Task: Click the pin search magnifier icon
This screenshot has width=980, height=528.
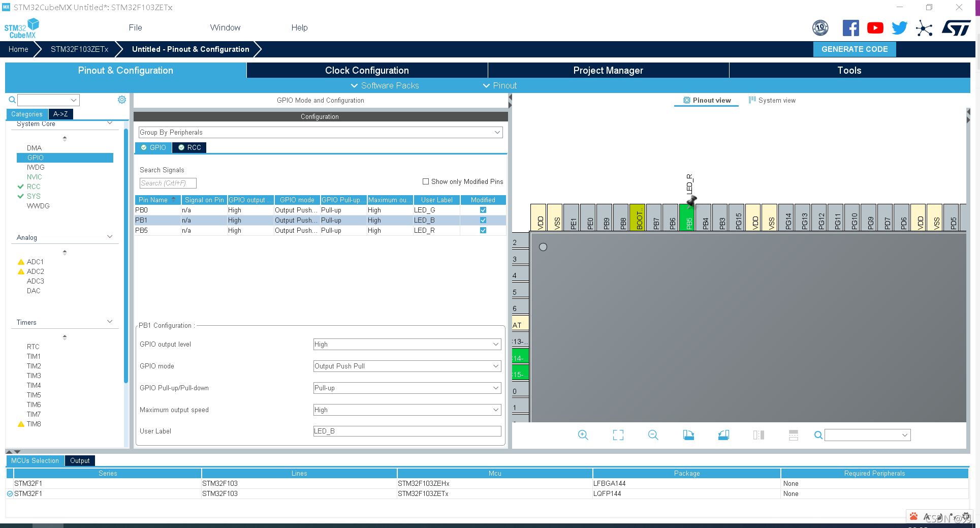Action: (x=818, y=435)
